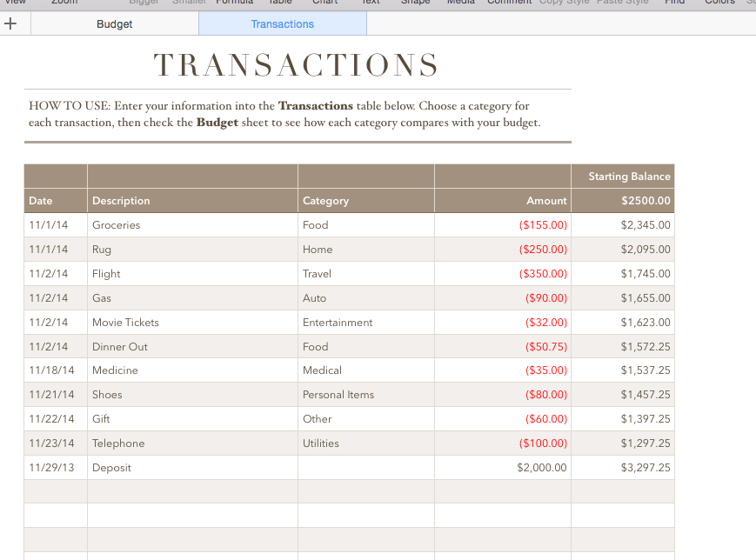Click the TRANSACTIONS title text

point(296,65)
